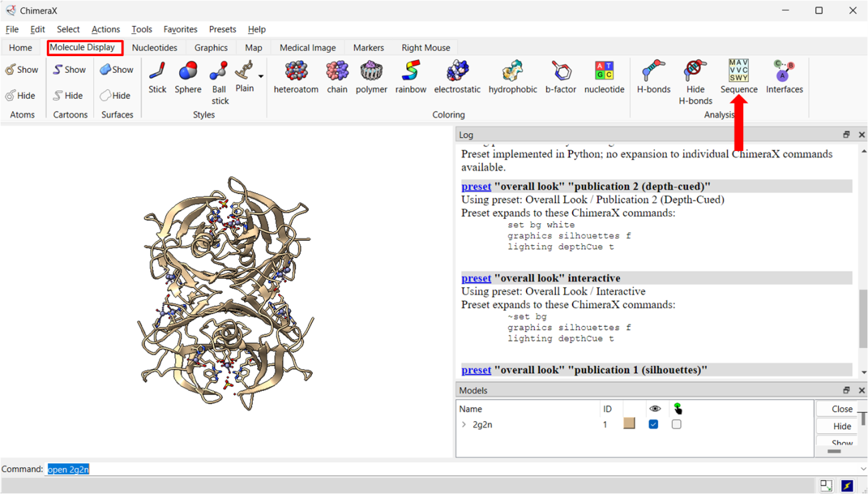Click the ChimeraX logo in the title bar
This screenshot has height=494, width=868.
click(10, 11)
